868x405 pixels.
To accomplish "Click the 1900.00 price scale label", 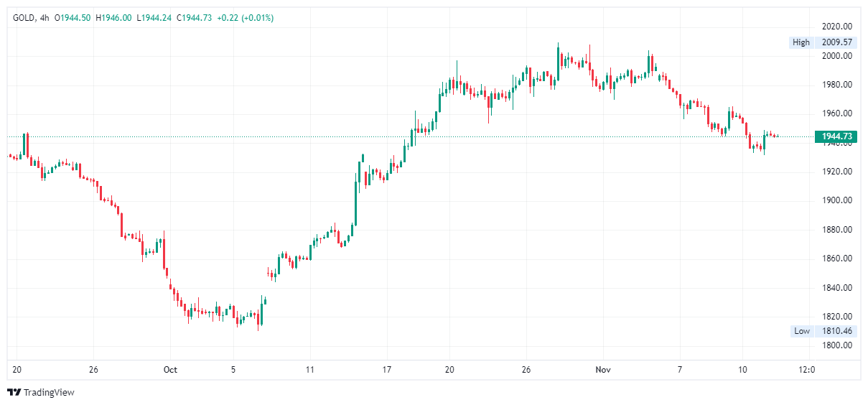I will 837,200.
